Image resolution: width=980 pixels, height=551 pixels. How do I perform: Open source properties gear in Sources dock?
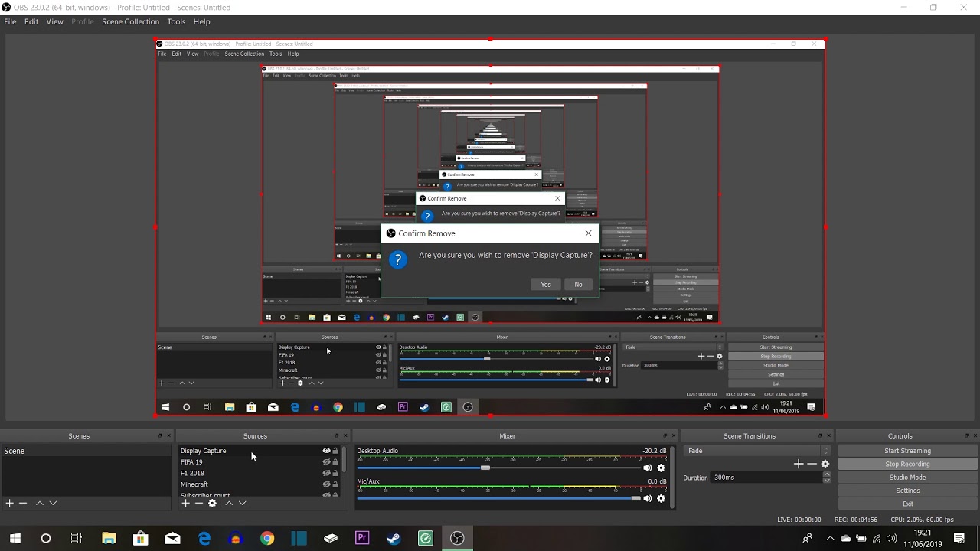pyautogui.click(x=212, y=503)
